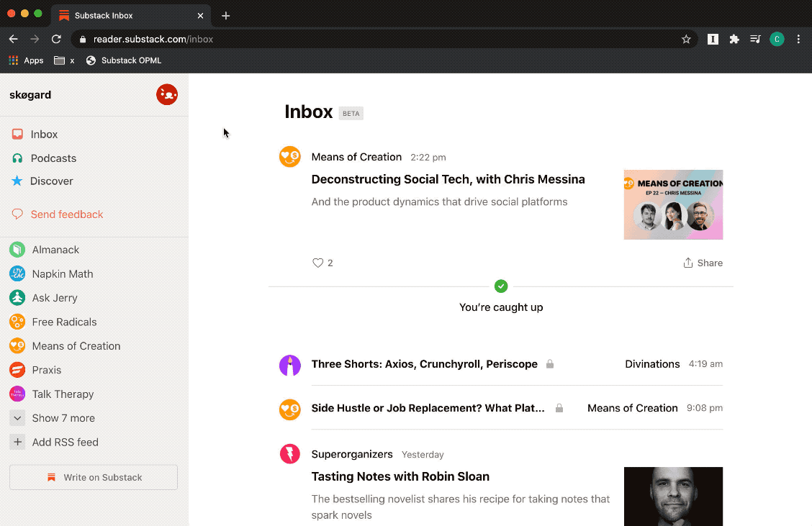This screenshot has height=526, width=812.
Task: Click the Discover star icon
Action: 17,181
